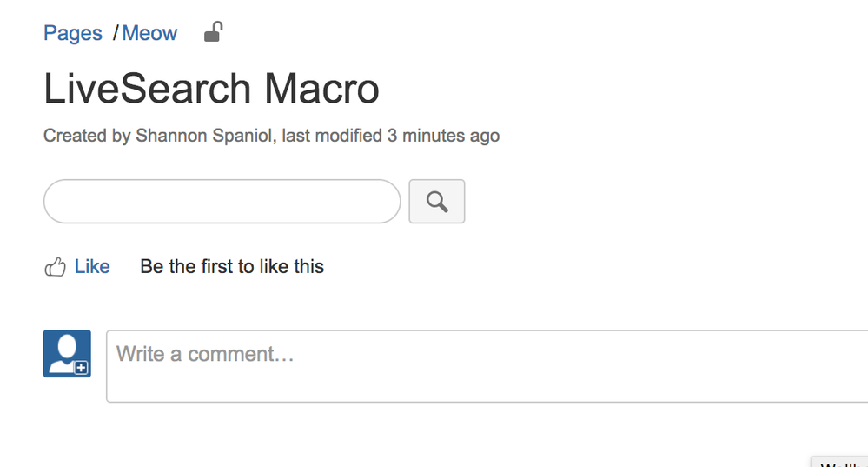Image resolution: width=868 pixels, height=467 pixels.
Task: Focus the LiveSearch text field
Action: [x=222, y=201]
